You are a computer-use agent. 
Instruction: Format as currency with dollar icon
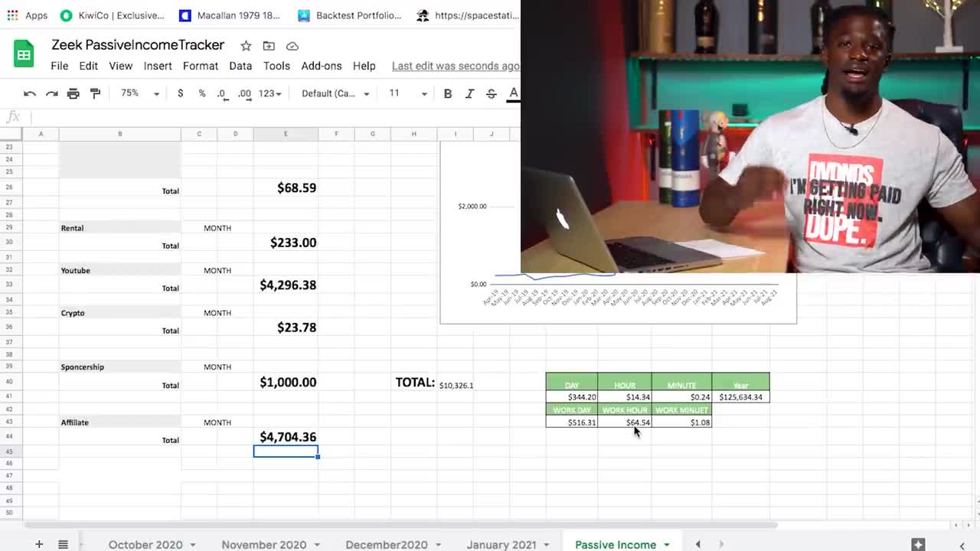point(180,93)
